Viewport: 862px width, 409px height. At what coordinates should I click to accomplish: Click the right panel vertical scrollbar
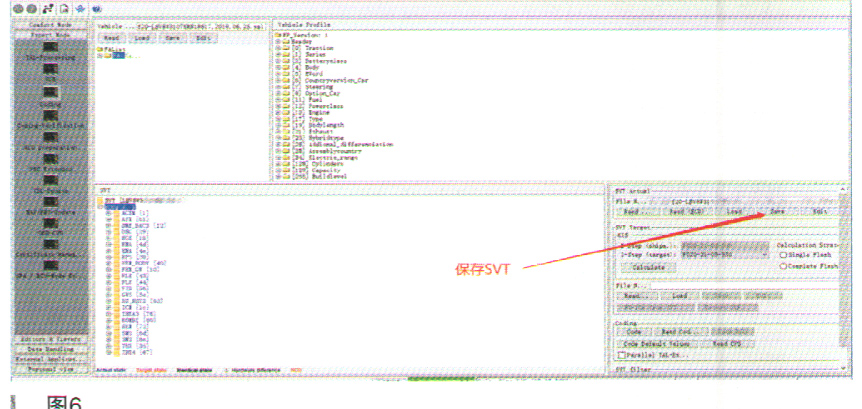(843, 269)
